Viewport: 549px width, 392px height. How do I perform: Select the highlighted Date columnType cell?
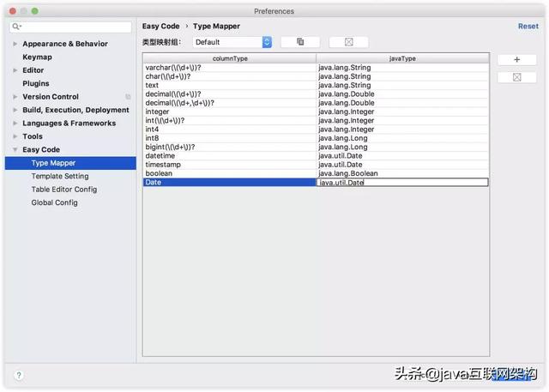230,183
